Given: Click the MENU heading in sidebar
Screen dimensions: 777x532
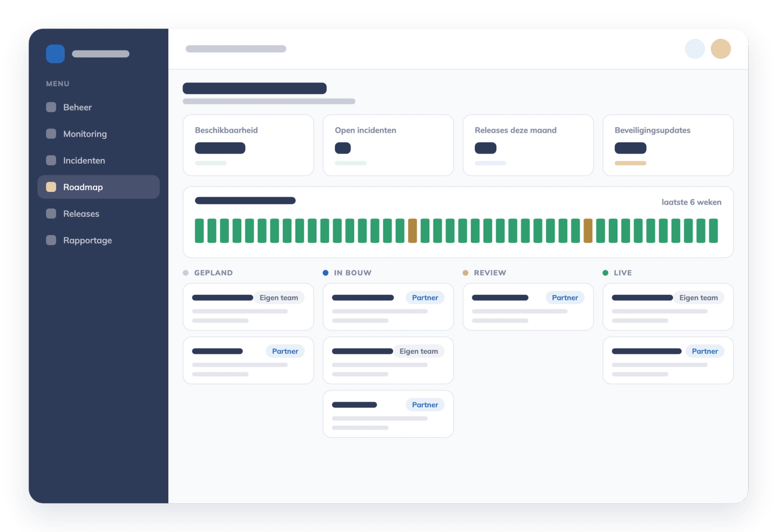Looking at the screenshot, I should 58,83.
